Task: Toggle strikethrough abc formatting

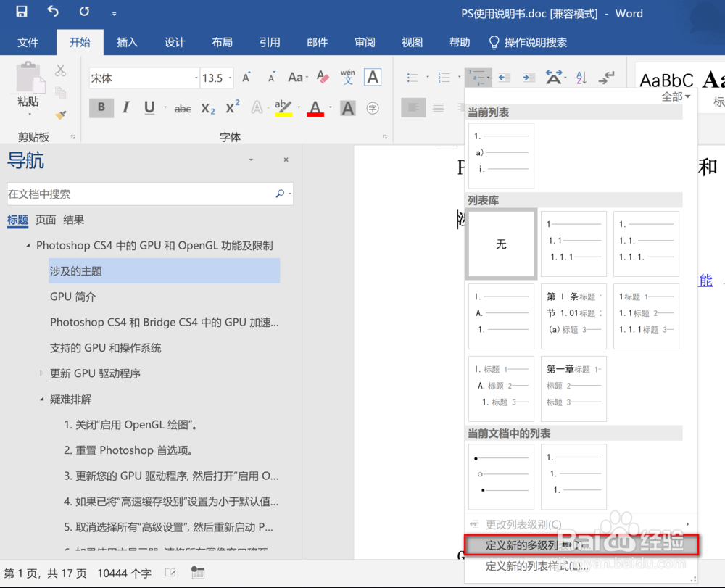Action: 183,109
